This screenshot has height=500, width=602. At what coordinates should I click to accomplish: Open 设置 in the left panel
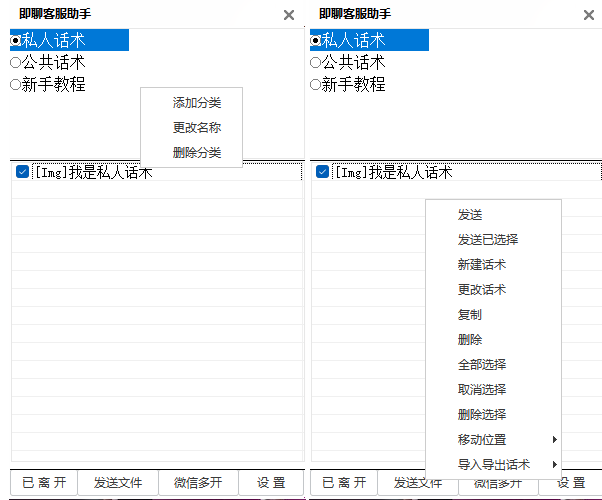tap(271, 483)
